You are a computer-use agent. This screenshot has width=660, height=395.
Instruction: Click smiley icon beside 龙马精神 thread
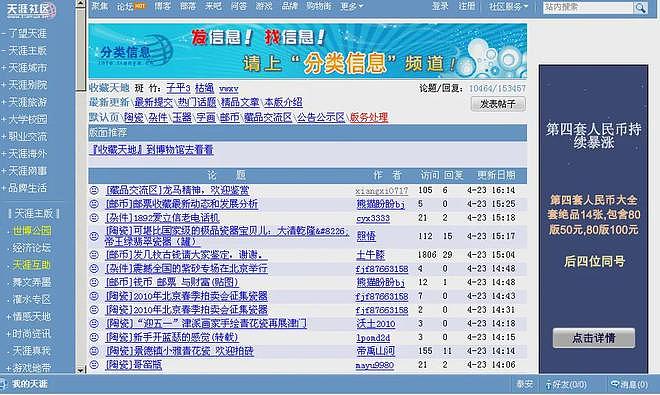(x=94, y=190)
